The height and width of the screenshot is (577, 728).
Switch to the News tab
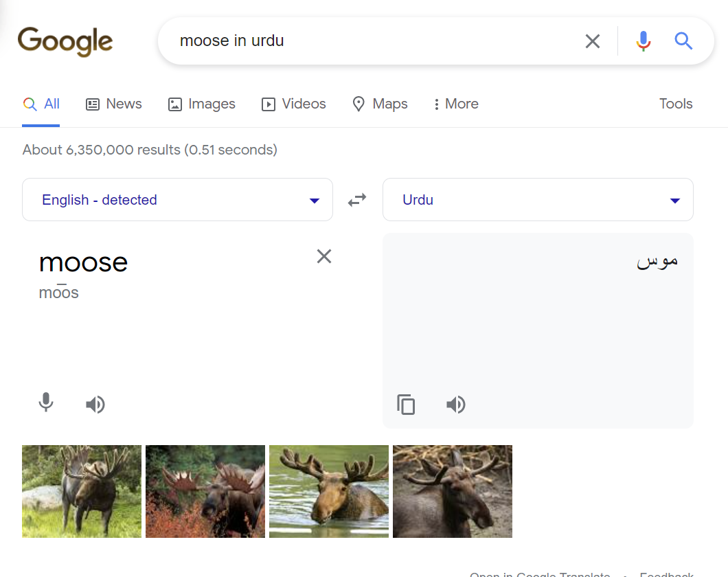tap(114, 104)
